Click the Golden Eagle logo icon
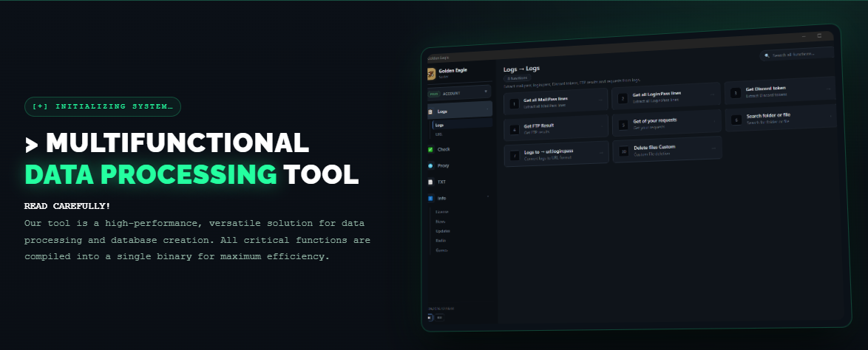 click(x=431, y=74)
